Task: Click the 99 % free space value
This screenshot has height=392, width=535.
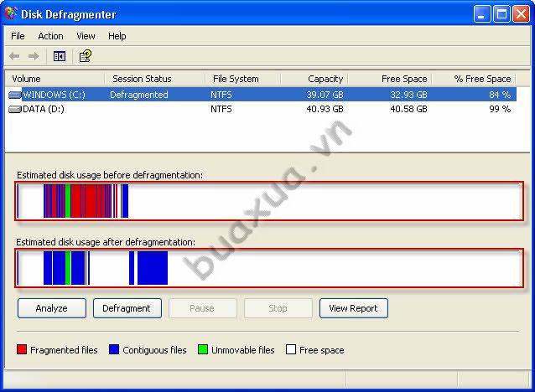Action: click(x=500, y=109)
